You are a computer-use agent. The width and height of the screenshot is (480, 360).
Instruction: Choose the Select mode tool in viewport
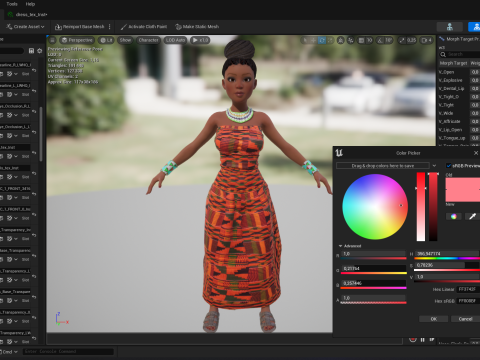click(305, 40)
